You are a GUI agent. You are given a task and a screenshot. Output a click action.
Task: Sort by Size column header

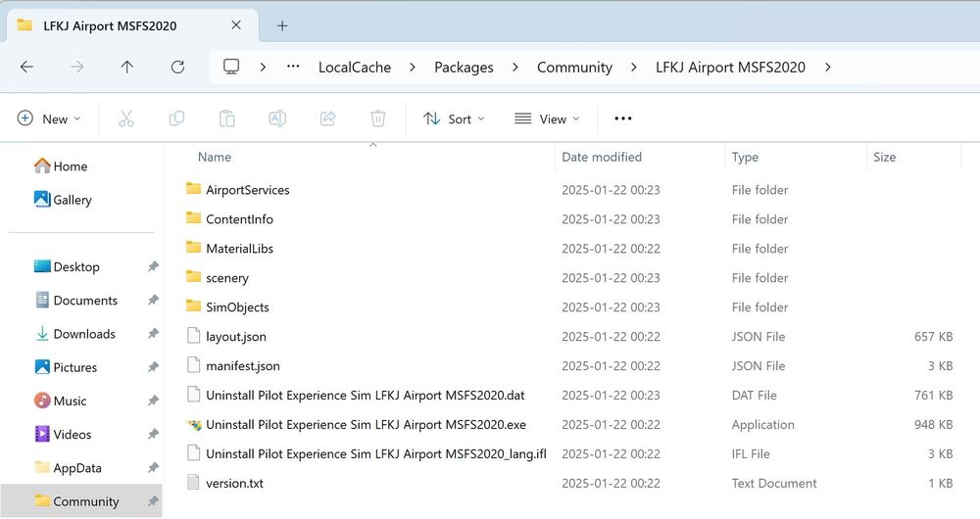(884, 158)
